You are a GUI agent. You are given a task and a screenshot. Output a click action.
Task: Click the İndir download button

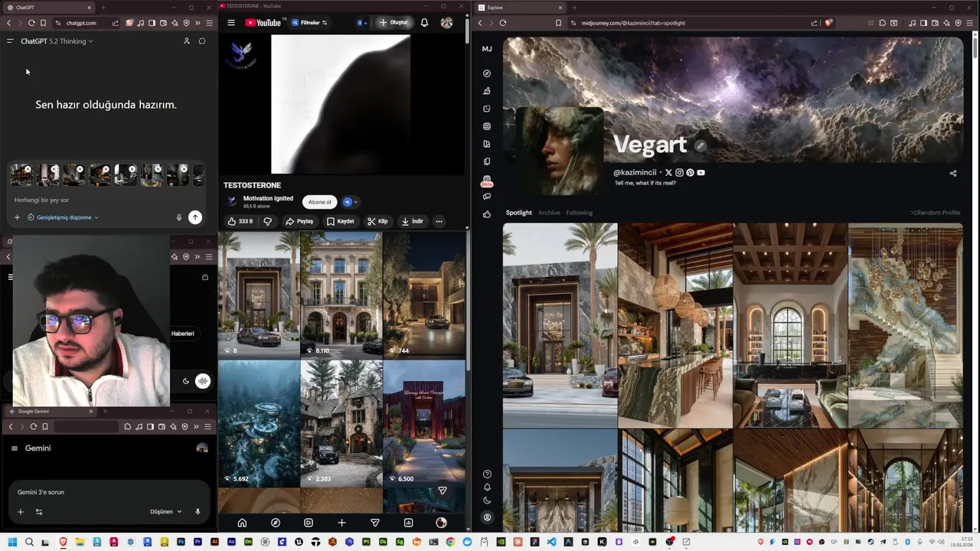pyautogui.click(x=412, y=221)
